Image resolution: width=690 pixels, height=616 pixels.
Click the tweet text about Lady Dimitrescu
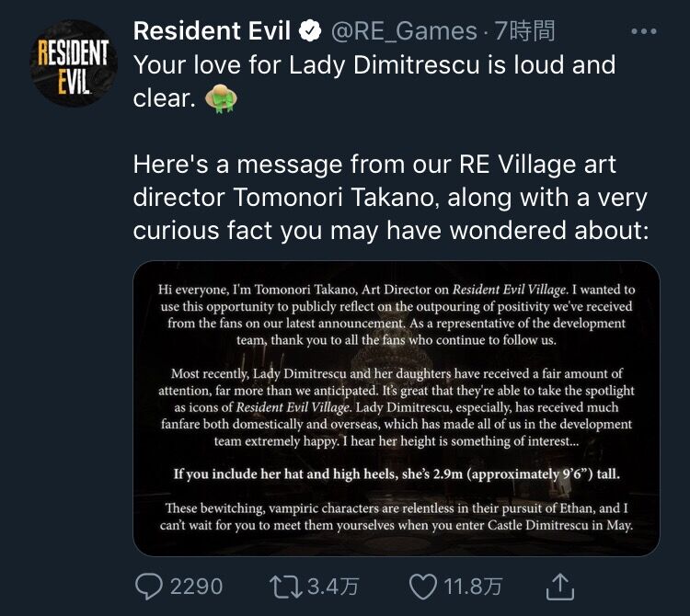pos(374,81)
